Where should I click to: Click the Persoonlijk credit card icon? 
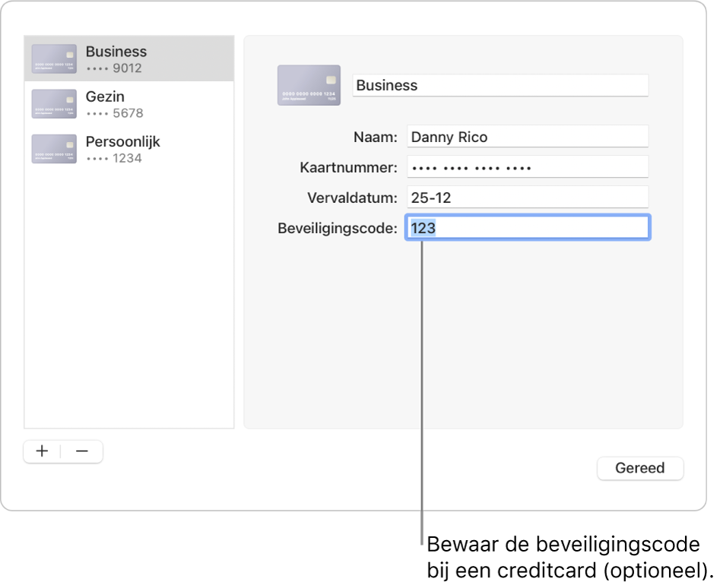(x=54, y=149)
